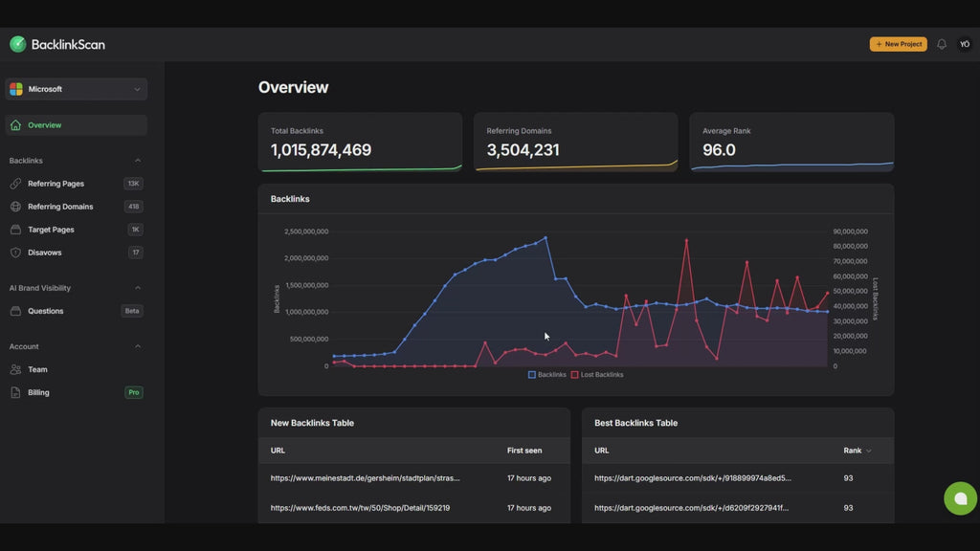Open Target Pages in the sidebar
The image size is (980, 551).
51,230
